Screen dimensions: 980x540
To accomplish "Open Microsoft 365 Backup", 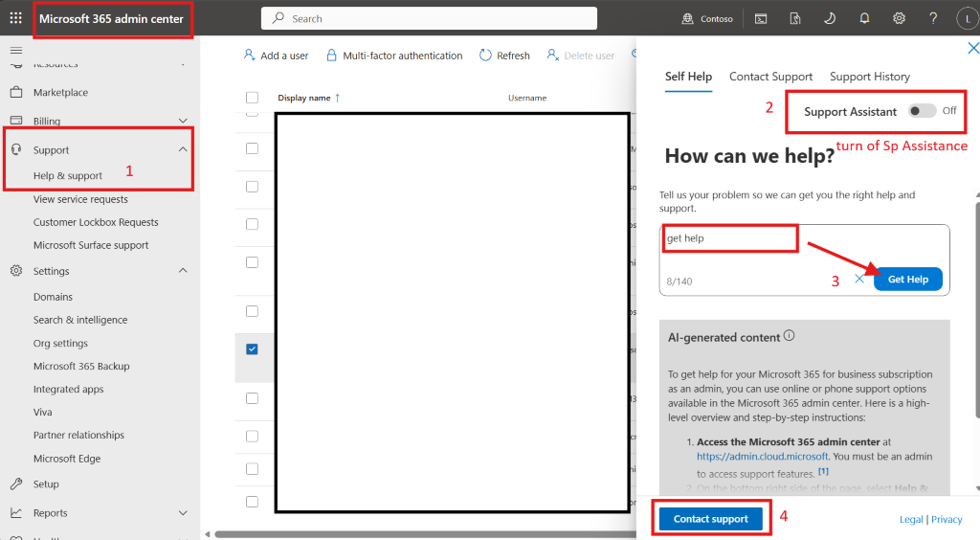I will pos(81,367).
